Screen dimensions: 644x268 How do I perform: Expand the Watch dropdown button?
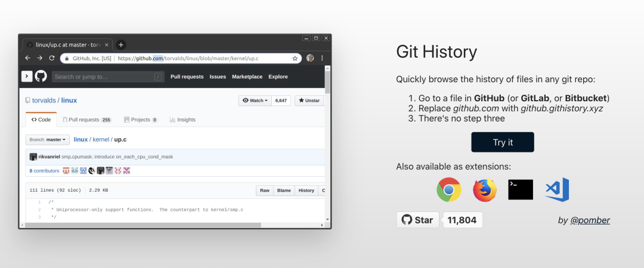(x=255, y=101)
